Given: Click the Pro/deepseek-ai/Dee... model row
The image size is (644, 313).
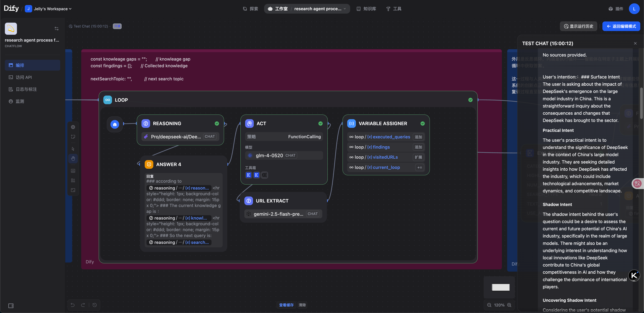Looking at the screenshot, I should (180, 137).
